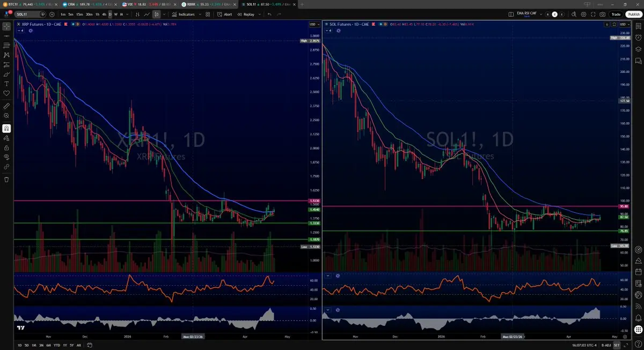Select the 1m timeframe
The height and width of the screenshot is (350, 644).
pos(63,14)
